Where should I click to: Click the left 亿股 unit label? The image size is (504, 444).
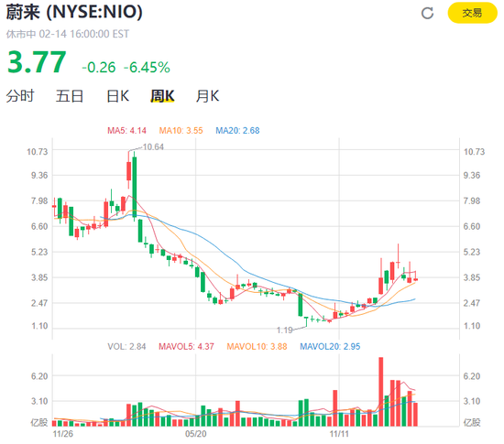(39, 423)
